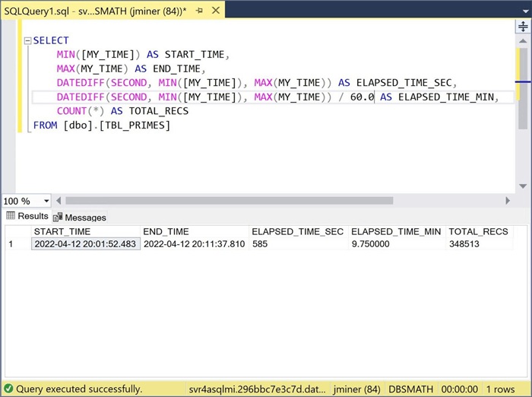Select the ELAPSED_TIME_SEC column header
This screenshot has height=397, width=532.
coord(297,232)
